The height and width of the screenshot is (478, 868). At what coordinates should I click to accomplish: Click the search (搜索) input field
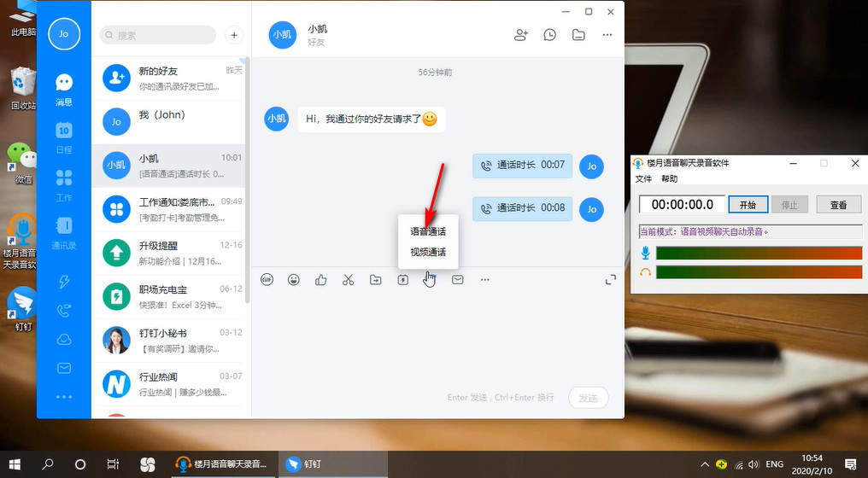coord(158,35)
